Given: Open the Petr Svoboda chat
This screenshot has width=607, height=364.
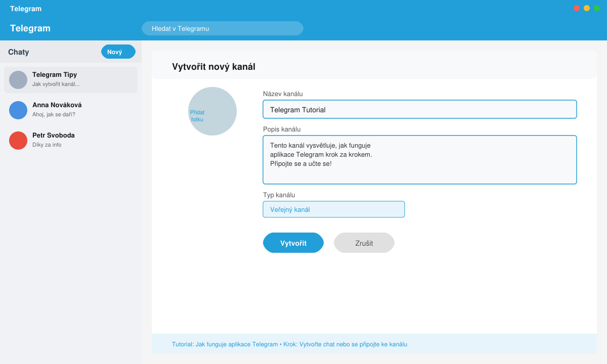Looking at the screenshot, I should [71, 141].
